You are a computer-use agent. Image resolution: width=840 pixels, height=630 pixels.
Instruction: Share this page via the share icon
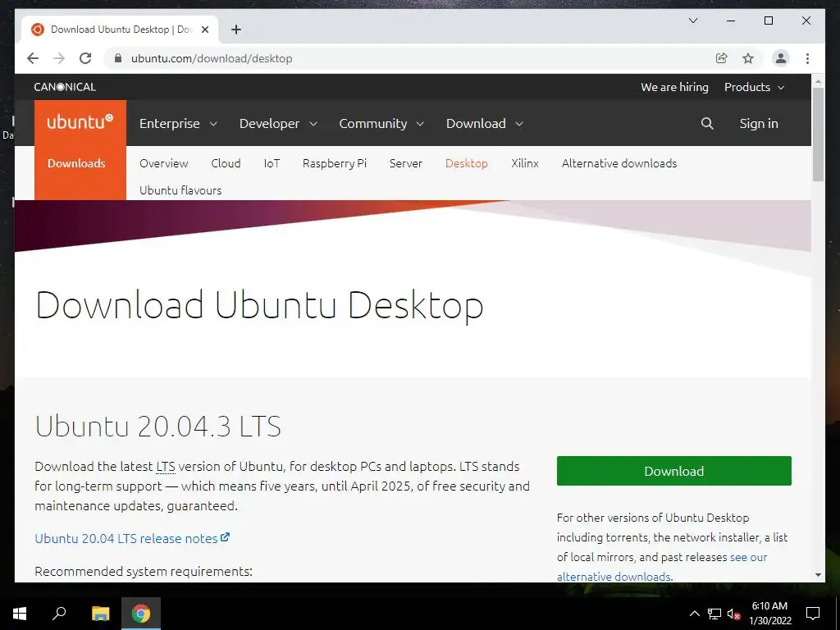[722, 58]
